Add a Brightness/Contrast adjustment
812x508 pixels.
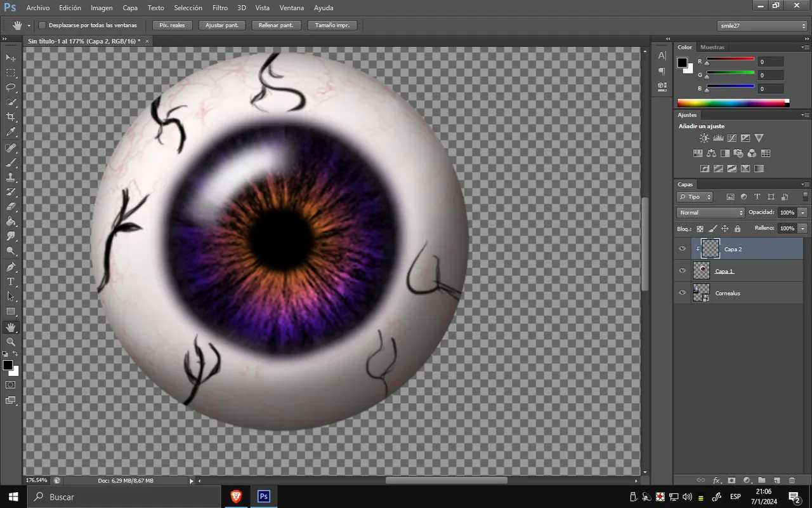coord(704,138)
